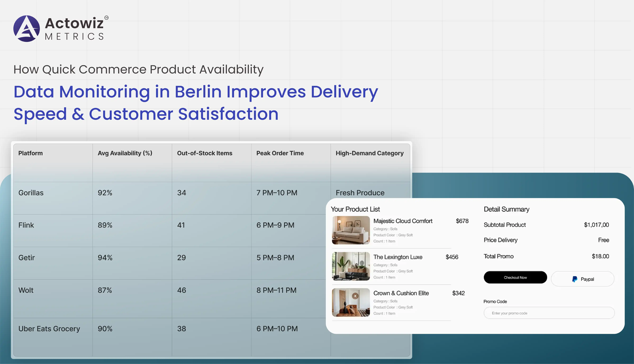Click the Platform column header
The width and height of the screenshot is (634, 364).
pyautogui.click(x=31, y=153)
